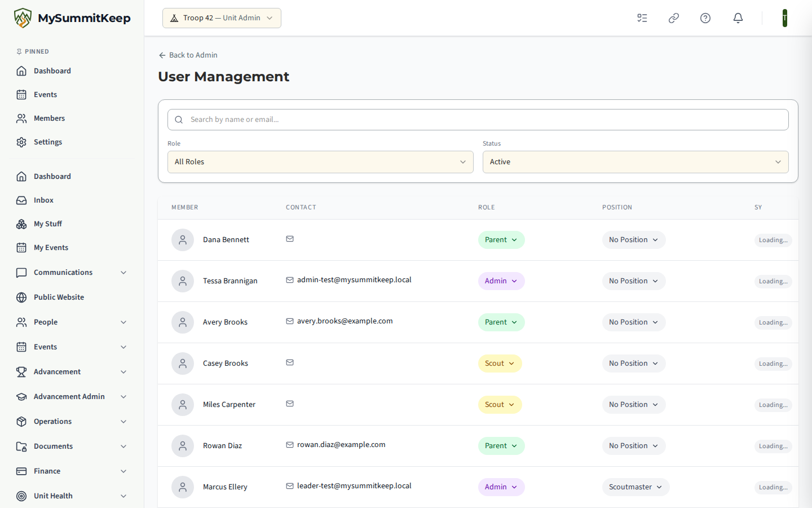Viewport: 812px width, 508px height.
Task: Open My Events page
Action: (x=72, y=248)
